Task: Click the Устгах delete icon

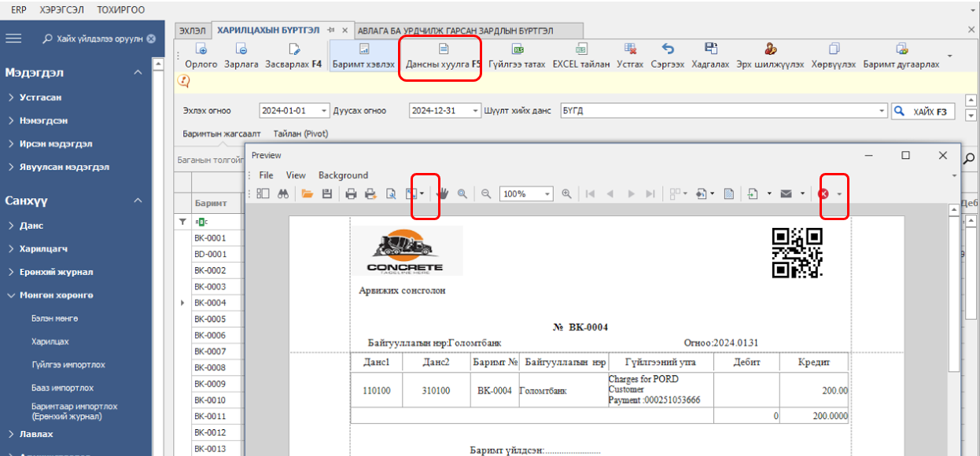Action: click(x=630, y=56)
